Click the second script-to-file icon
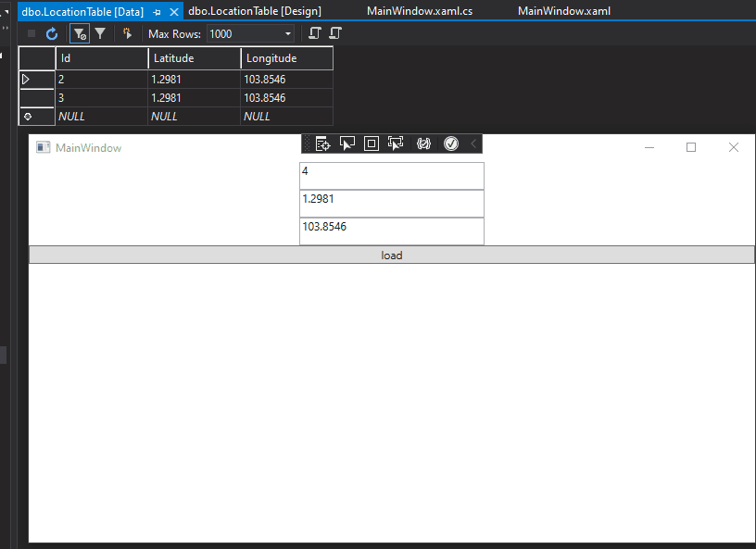The height and width of the screenshot is (549, 756). 335,33
